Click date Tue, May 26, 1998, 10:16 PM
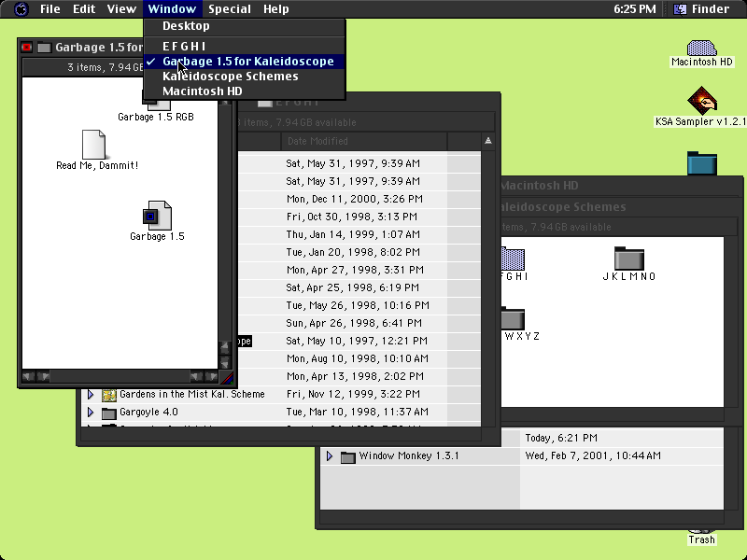 tap(358, 305)
